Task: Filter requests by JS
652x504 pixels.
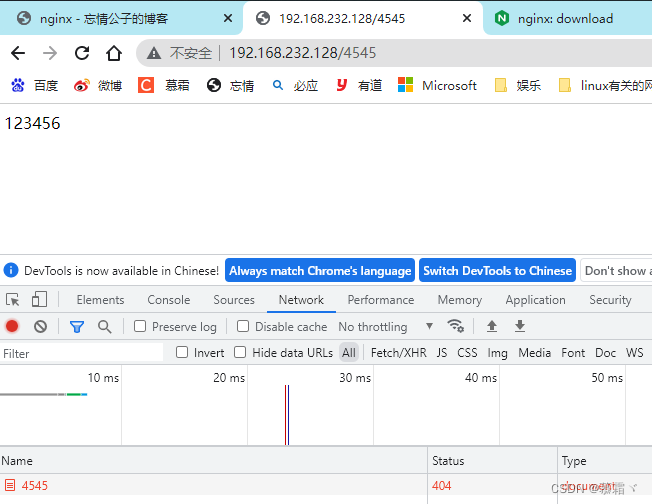Action: [x=442, y=353]
